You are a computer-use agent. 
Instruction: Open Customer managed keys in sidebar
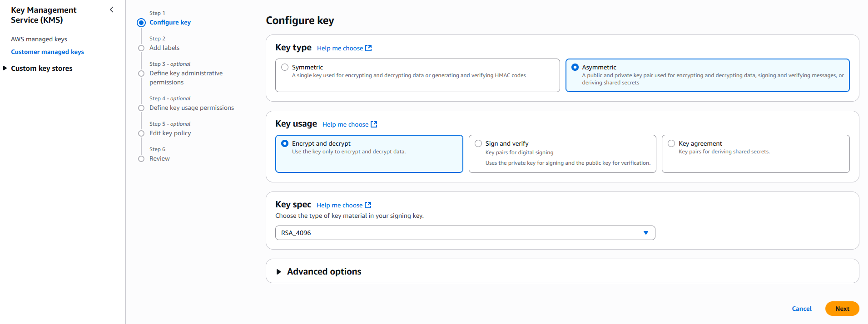(x=47, y=52)
